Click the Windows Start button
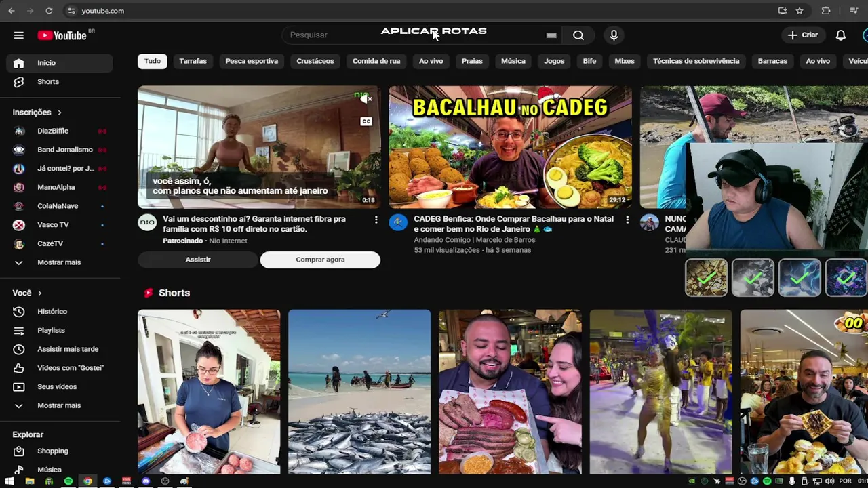 10,481
